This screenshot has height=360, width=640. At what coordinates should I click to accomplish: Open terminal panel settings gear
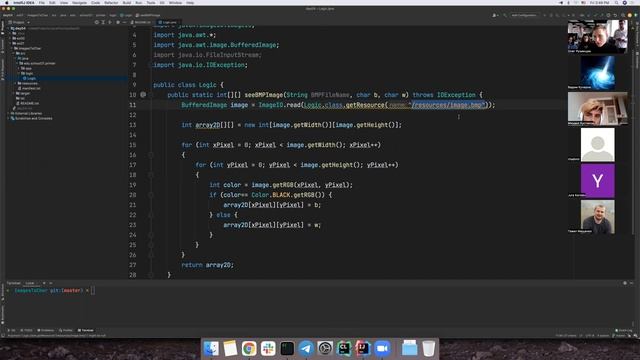click(x=625, y=283)
